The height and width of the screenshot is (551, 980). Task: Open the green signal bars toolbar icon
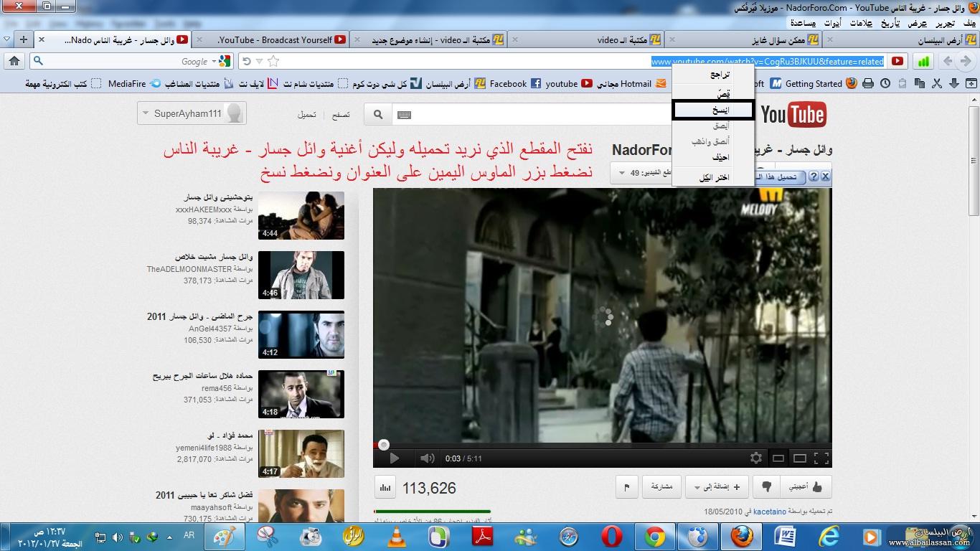(923, 62)
